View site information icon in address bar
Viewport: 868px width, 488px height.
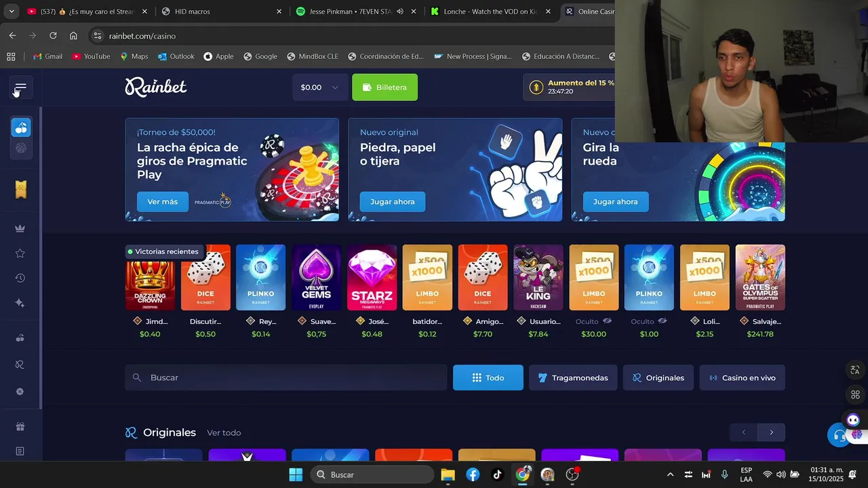[97, 35]
